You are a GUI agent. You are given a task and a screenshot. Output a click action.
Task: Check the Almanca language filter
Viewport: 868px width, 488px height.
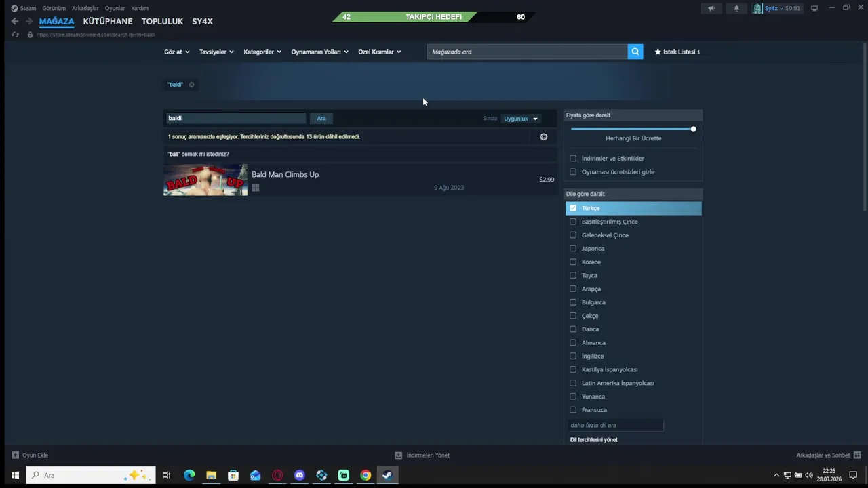[x=573, y=343]
